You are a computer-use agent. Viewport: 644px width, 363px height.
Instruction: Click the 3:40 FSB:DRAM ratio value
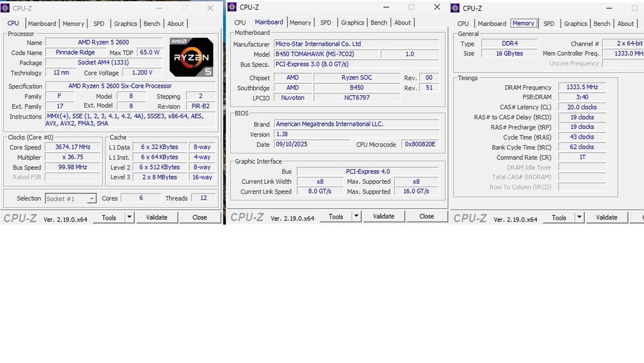pos(582,97)
